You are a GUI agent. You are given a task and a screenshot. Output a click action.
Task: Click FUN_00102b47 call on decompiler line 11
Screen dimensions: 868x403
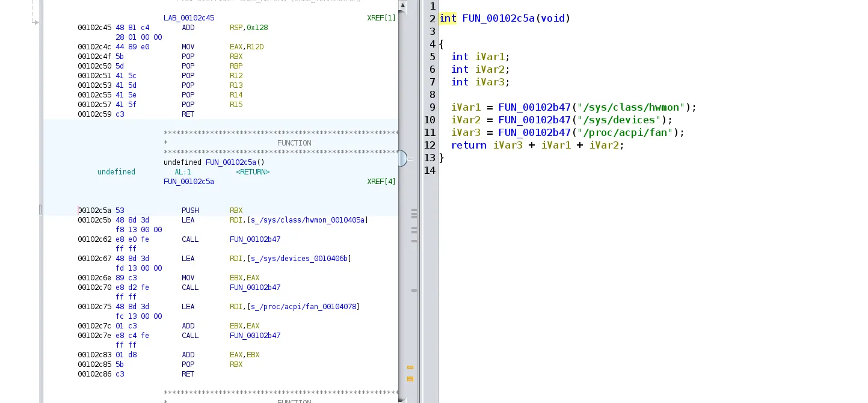[x=534, y=132]
